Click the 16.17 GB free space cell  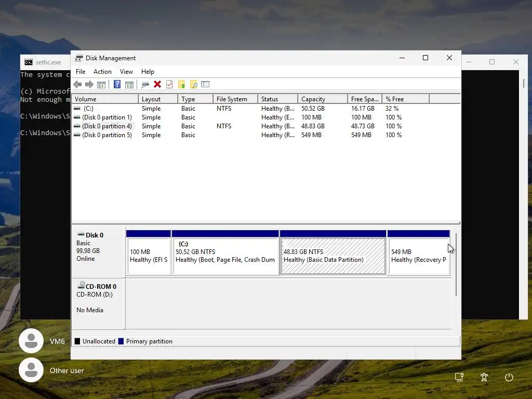click(363, 109)
